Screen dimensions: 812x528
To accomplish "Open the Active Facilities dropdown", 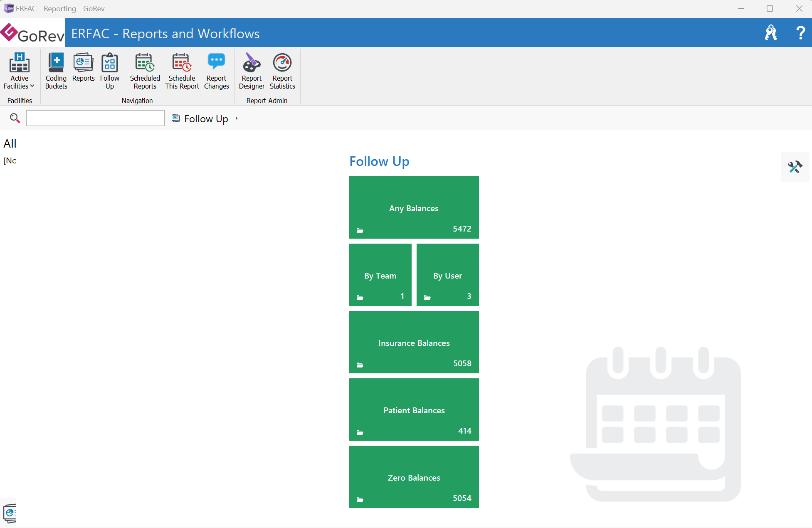I will coord(19,71).
